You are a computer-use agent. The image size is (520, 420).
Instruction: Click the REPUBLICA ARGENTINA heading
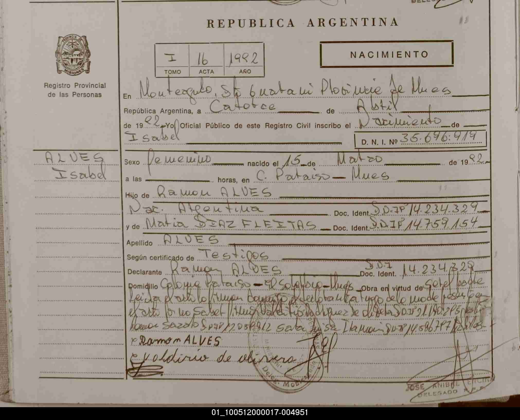click(302, 23)
